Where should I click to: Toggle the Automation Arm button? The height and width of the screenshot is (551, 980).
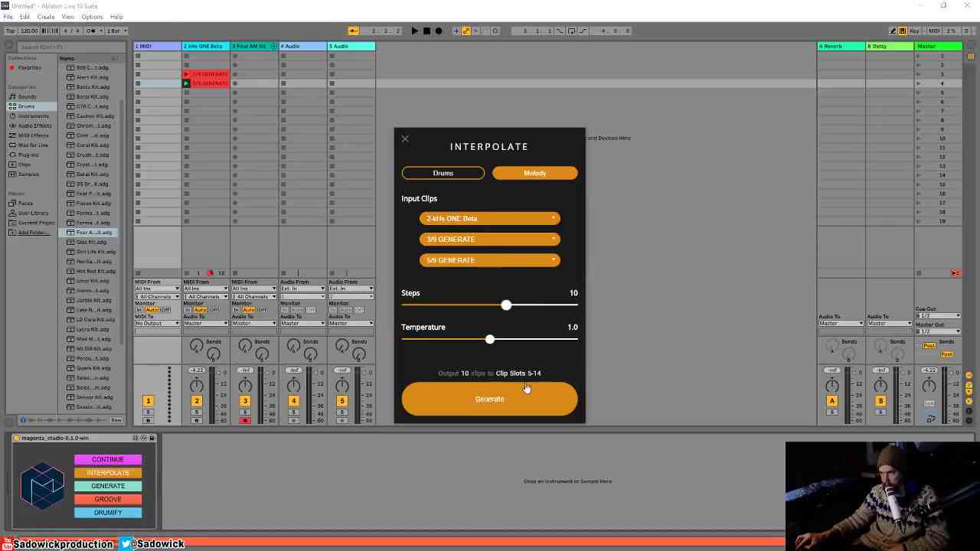coord(466,31)
